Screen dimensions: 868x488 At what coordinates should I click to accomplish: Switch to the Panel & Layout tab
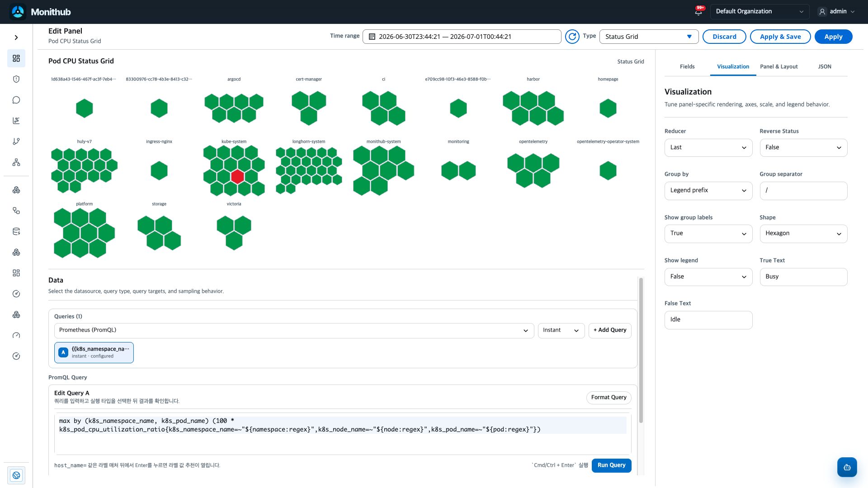point(778,66)
